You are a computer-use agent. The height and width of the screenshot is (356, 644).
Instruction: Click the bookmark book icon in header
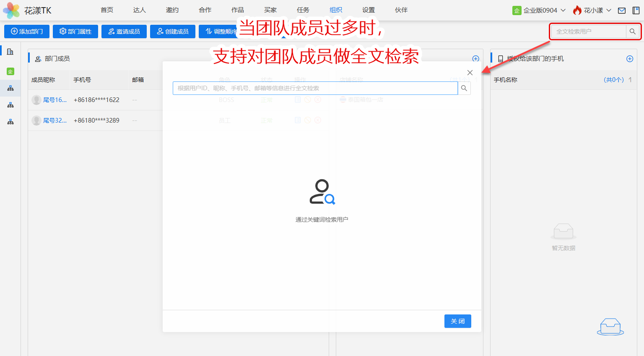tap(636, 10)
